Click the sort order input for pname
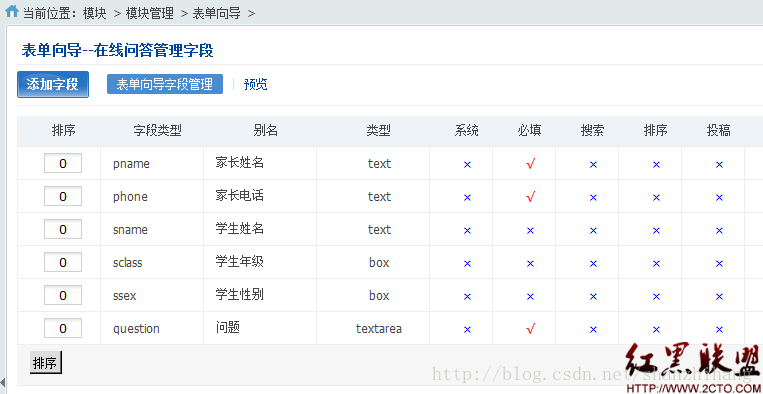763x394 pixels. click(63, 163)
